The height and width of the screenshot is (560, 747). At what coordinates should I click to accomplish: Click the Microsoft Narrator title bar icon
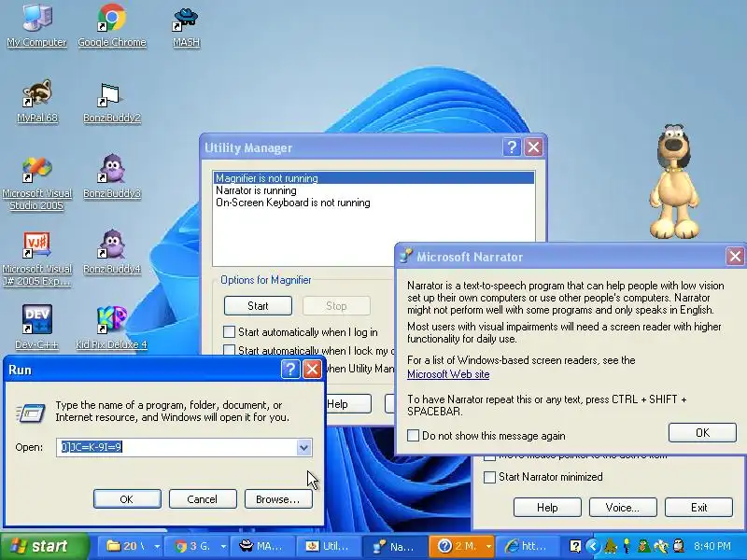(406, 256)
